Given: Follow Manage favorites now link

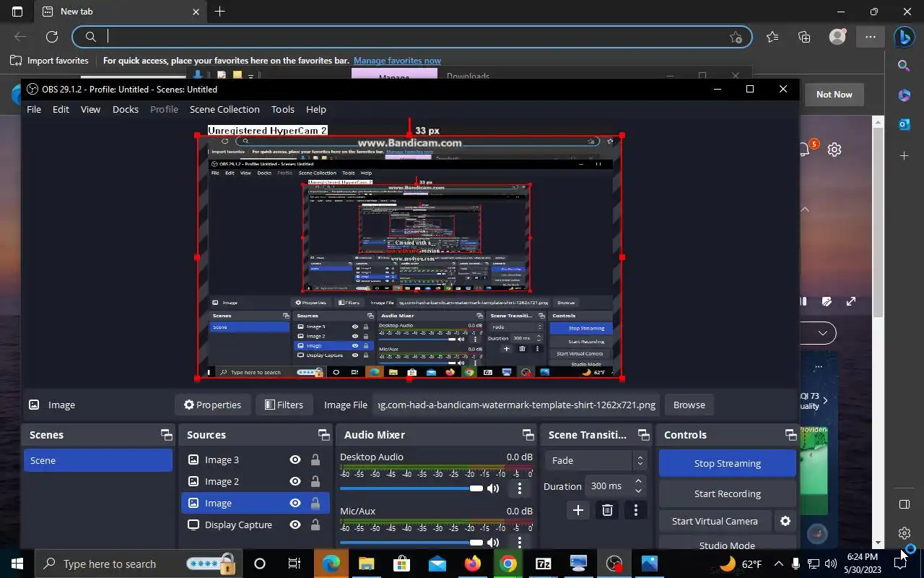Looking at the screenshot, I should click(397, 61).
